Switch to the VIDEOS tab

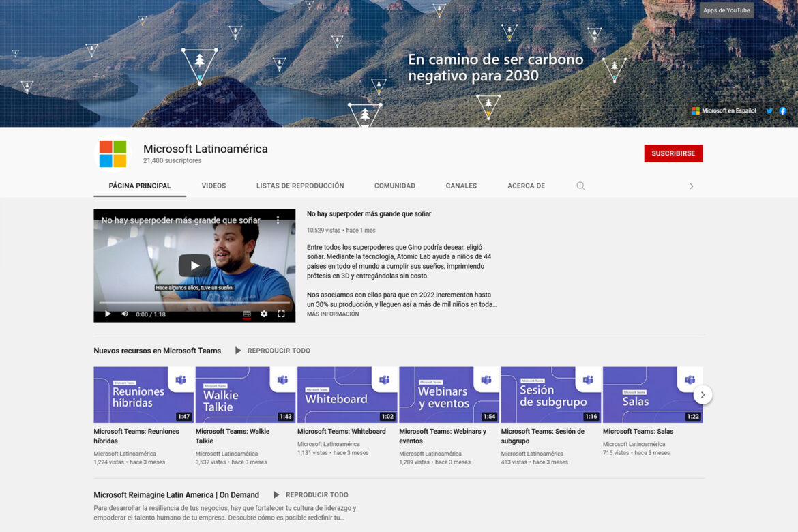213,186
